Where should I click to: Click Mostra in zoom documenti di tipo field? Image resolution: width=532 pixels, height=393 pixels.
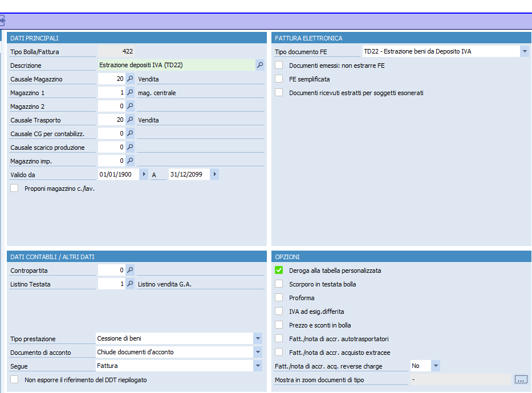tap(461, 379)
